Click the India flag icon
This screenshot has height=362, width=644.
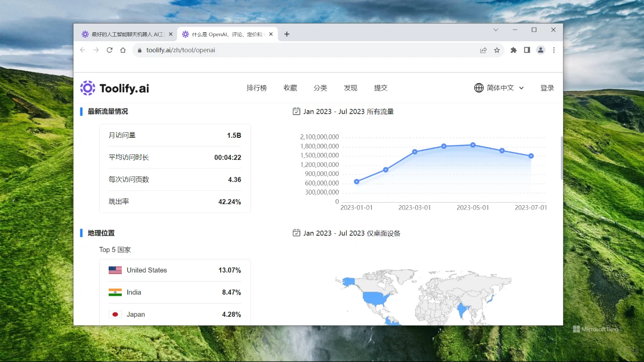click(x=115, y=292)
